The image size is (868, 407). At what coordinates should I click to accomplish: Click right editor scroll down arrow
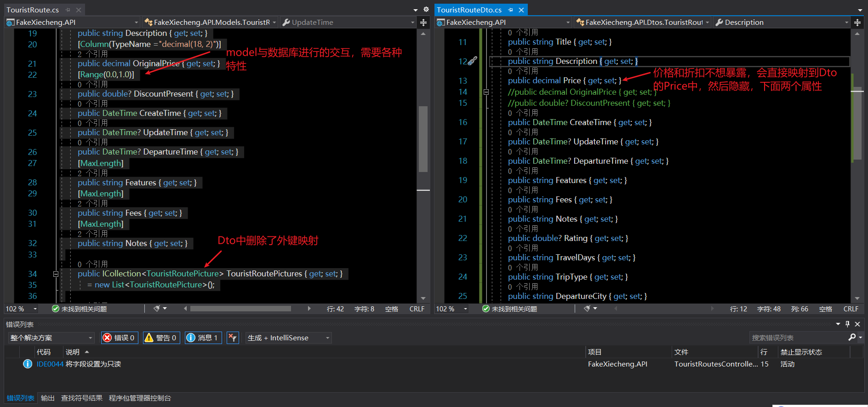pos(857,298)
